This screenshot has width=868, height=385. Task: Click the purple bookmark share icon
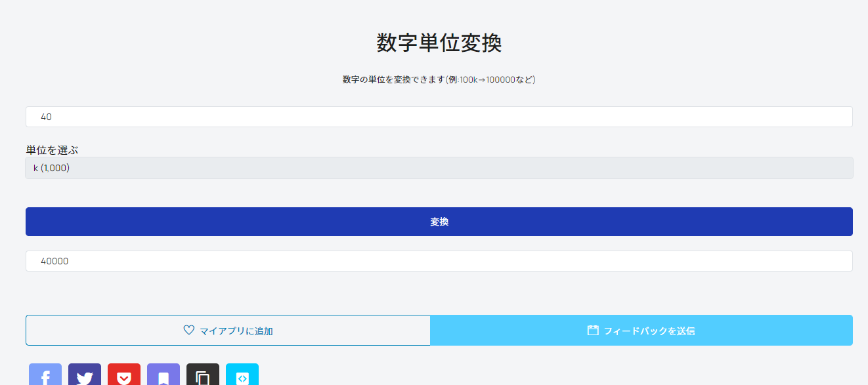(x=163, y=375)
